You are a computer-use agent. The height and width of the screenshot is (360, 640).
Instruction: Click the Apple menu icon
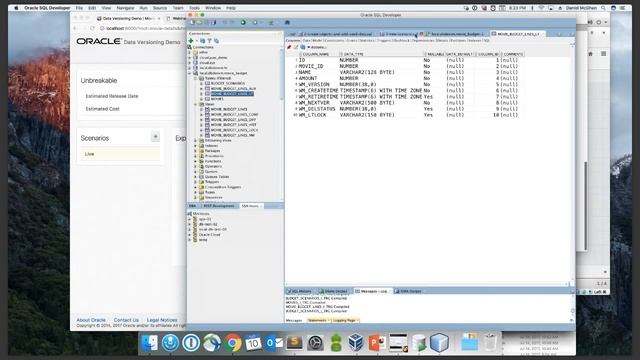pyautogui.click(x=16, y=8)
